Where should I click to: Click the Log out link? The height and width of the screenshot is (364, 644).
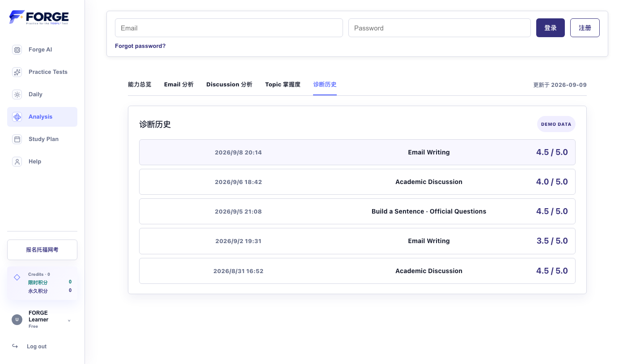[37, 347]
